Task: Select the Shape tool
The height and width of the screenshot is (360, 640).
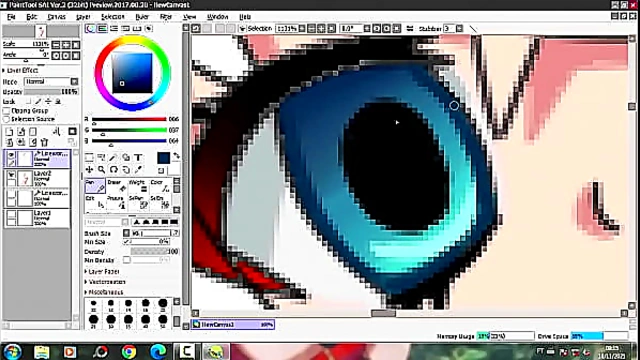Action: tap(126, 158)
